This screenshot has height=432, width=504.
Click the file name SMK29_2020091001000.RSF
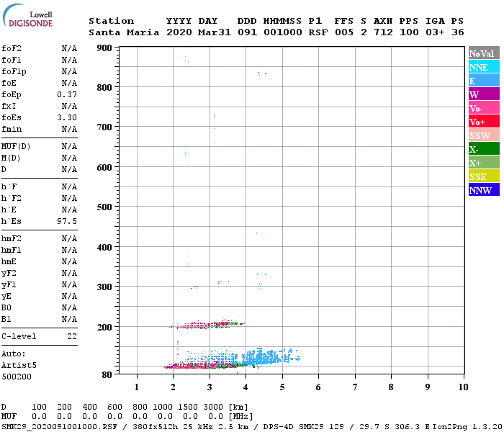(59, 427)
